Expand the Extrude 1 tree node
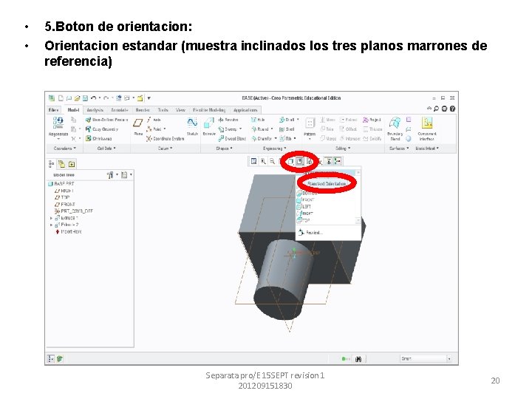 click(51, 218)
